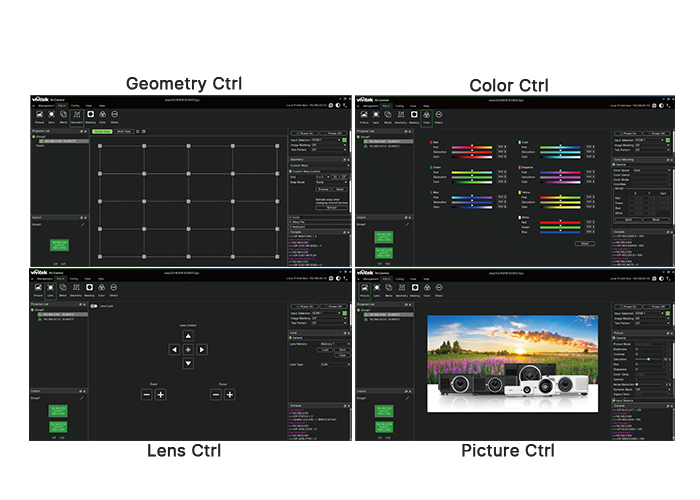This screenshot has width=700, height=500.
Task: Enable Single View in Geometry window
Action: (x=101, y=131)
